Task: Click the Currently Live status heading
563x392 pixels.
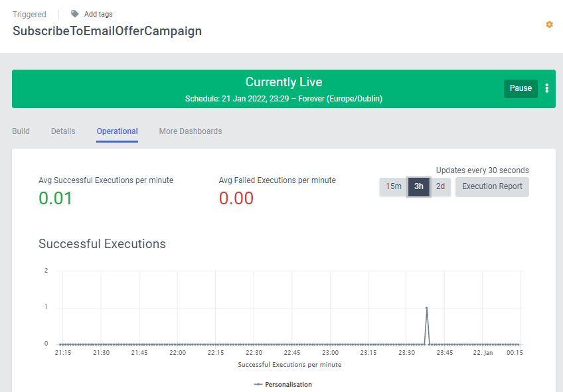Action: pos(283,82)
